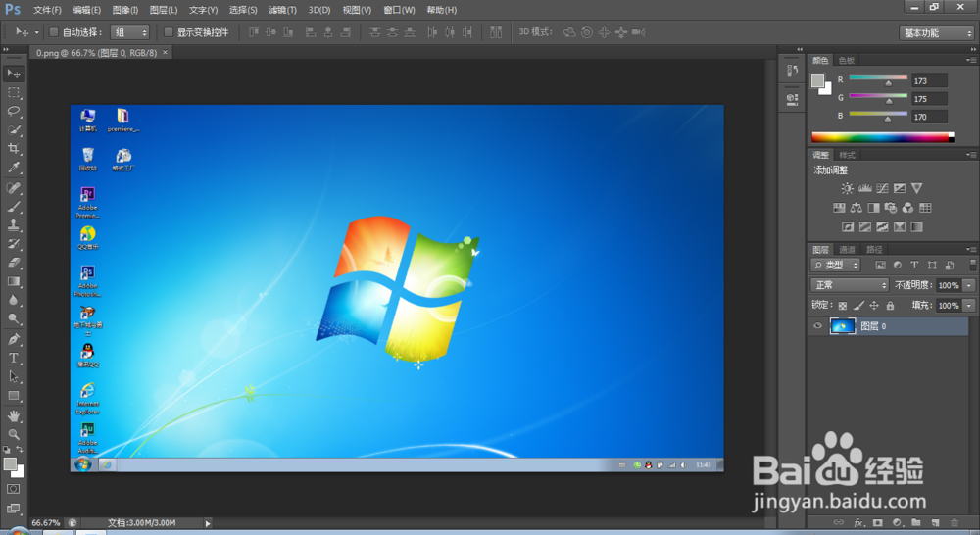Viewport: 980px width, 535px height.
Task: Open the 基本功能 workspace dropdown
Action: pos(938,33)
